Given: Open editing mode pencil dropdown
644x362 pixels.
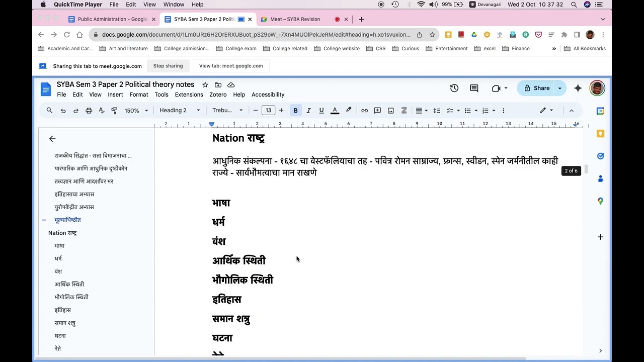Looking at the screenshot, I should (546, 111).
